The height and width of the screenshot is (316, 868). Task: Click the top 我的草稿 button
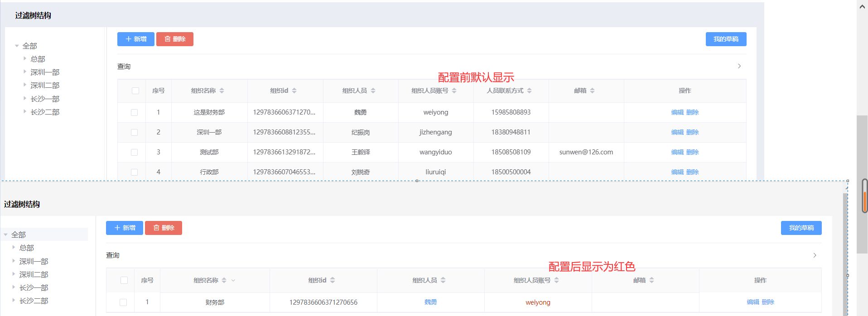coord(726,39)
